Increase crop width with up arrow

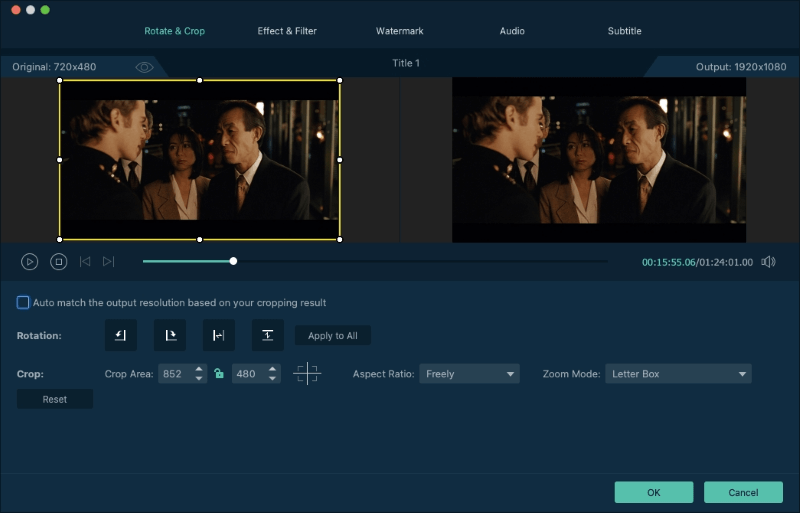[199, 369]
